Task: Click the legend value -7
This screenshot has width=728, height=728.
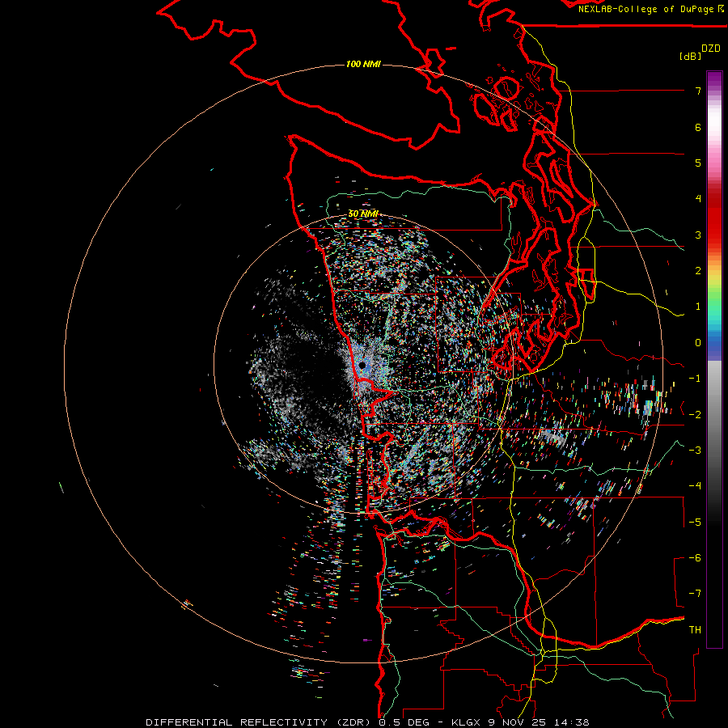Action: coord(695,594)
